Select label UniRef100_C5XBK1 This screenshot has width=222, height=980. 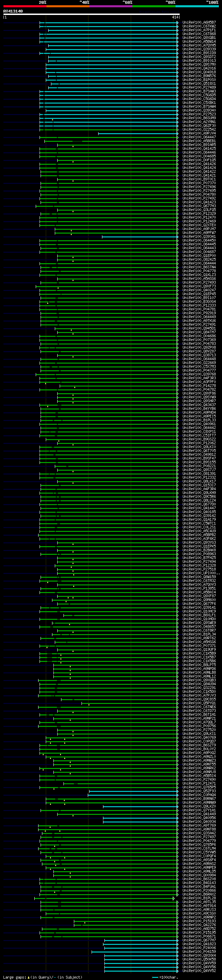pyautogui.click(x=199, y=103)
